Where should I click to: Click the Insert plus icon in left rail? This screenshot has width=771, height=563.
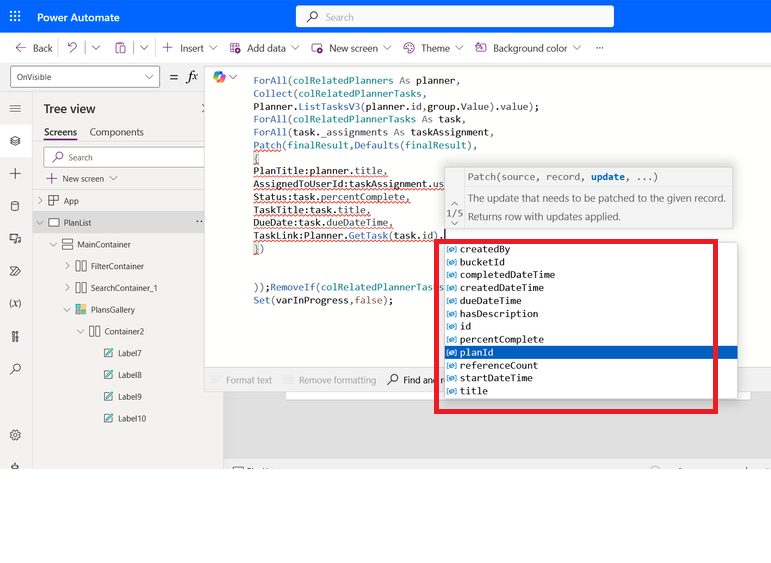coord(15,174)
